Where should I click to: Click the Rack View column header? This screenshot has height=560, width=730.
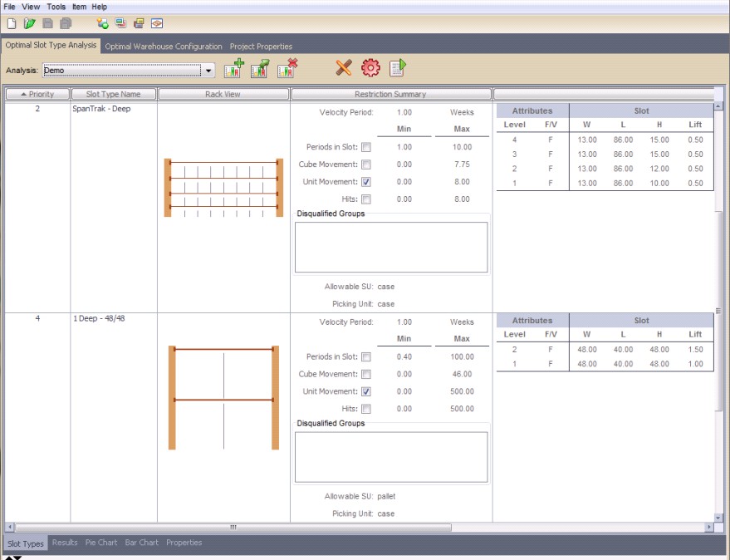(x=223, y=94)
